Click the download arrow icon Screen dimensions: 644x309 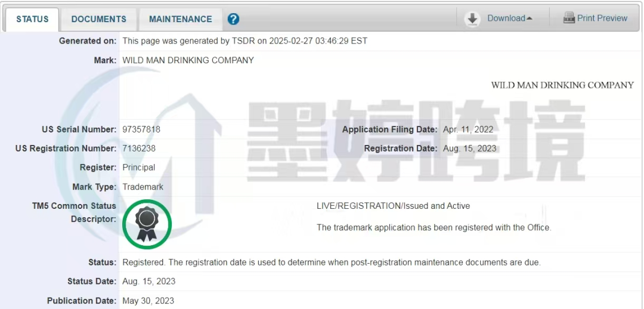473,19
